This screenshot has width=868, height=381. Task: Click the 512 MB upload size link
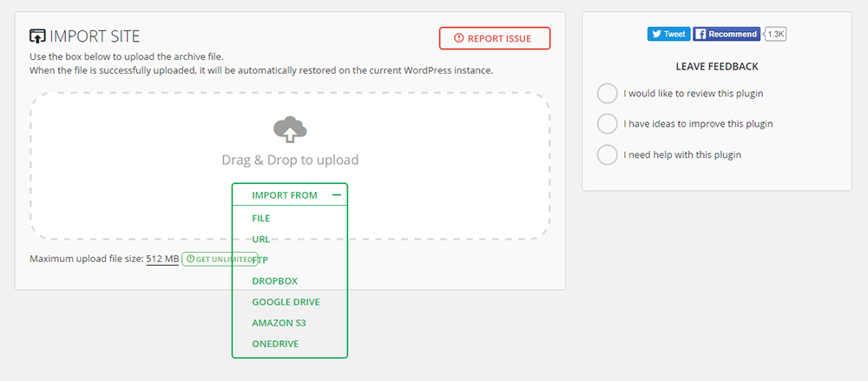click(x=162, y=259)
